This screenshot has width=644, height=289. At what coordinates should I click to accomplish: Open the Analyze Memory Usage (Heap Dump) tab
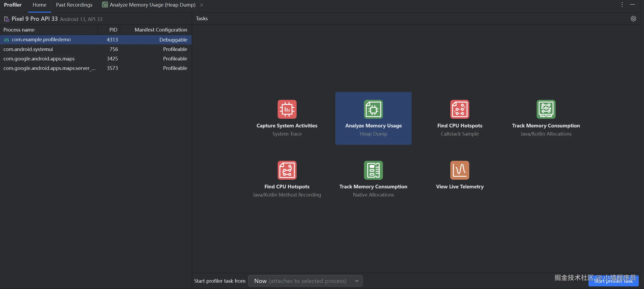(x=152, y=5)
